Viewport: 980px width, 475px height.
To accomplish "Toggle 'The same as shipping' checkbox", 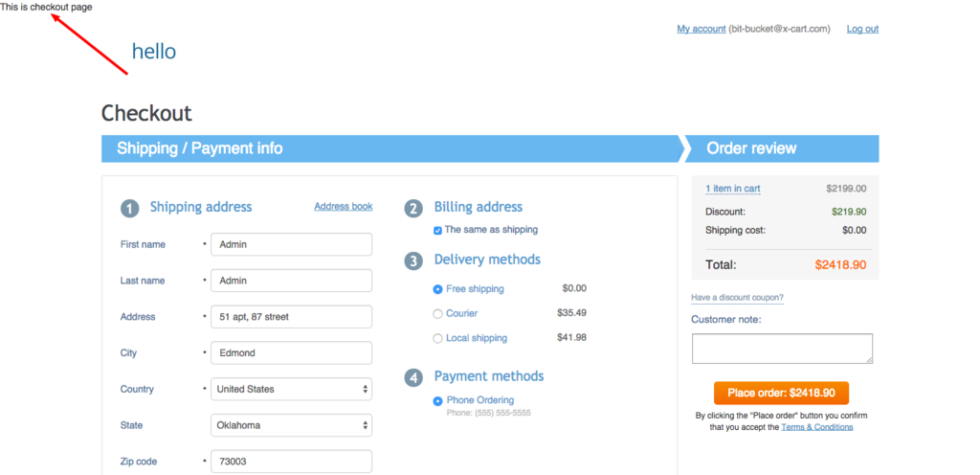I will point(438,231).
